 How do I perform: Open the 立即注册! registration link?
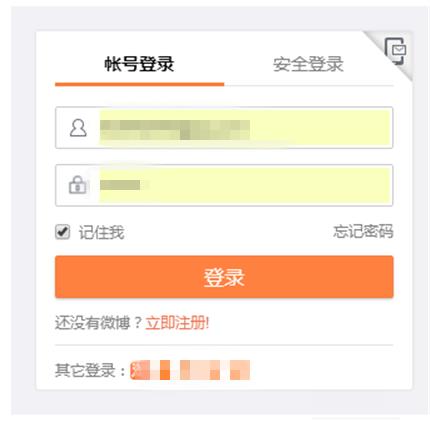click(177, 323)
